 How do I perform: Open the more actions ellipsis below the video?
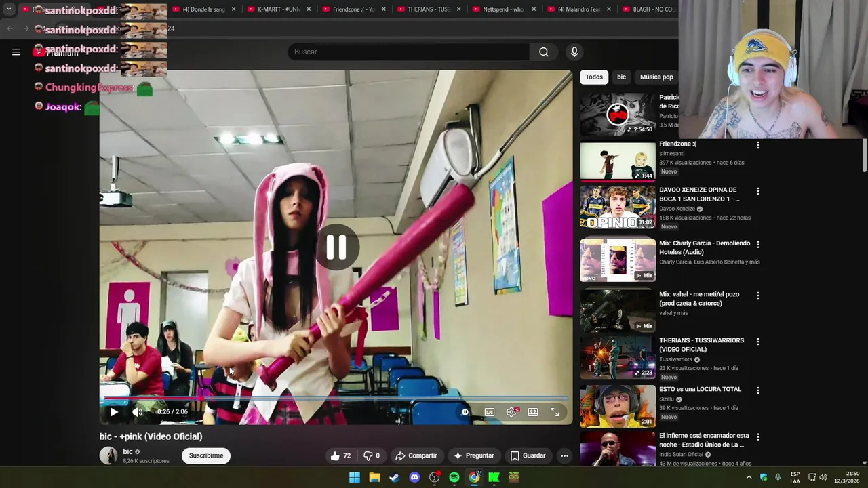click(564, 455)
